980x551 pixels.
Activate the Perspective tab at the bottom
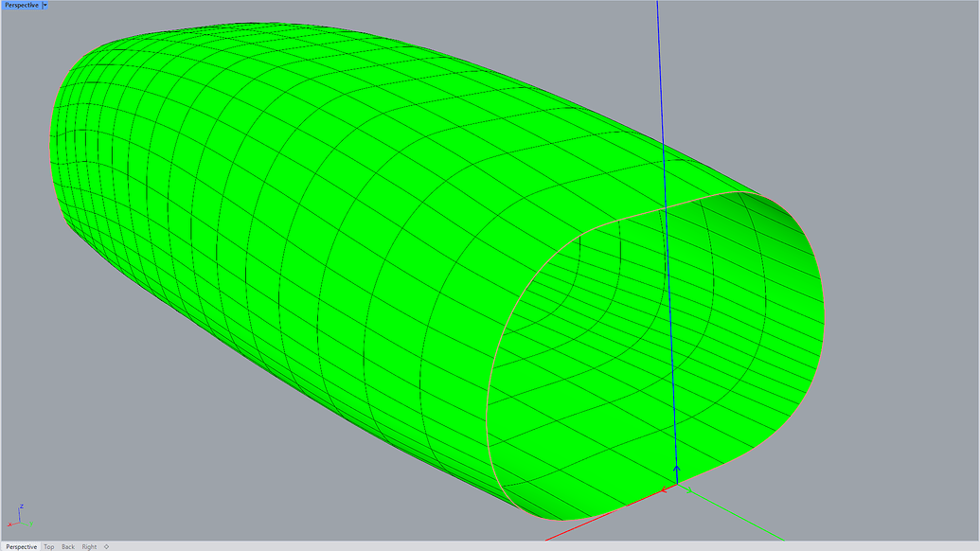click(20, 546)
